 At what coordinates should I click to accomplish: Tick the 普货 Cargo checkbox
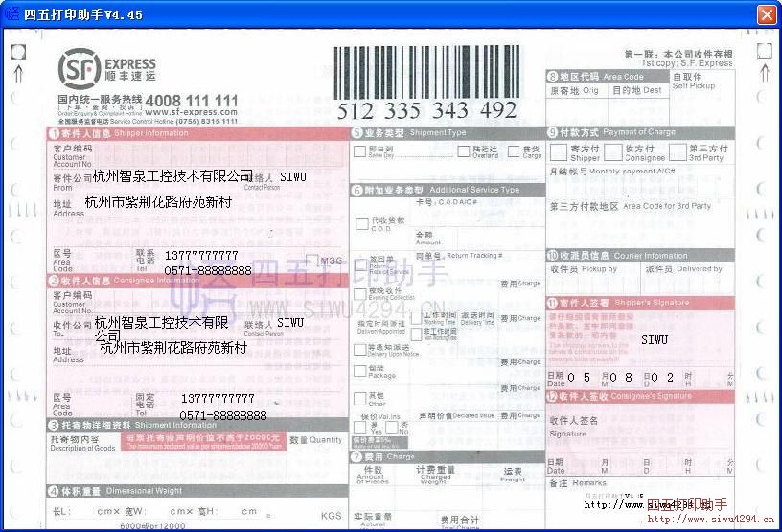pos(514,151)
